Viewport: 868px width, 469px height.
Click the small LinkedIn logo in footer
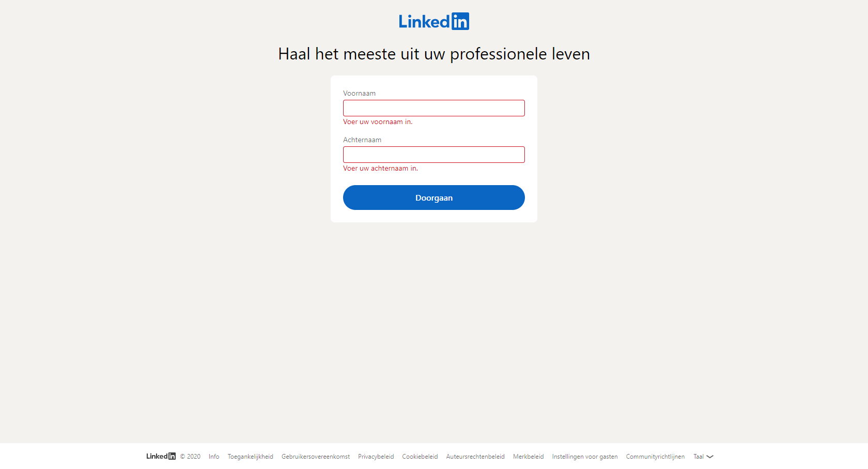(x=161, y=456)
